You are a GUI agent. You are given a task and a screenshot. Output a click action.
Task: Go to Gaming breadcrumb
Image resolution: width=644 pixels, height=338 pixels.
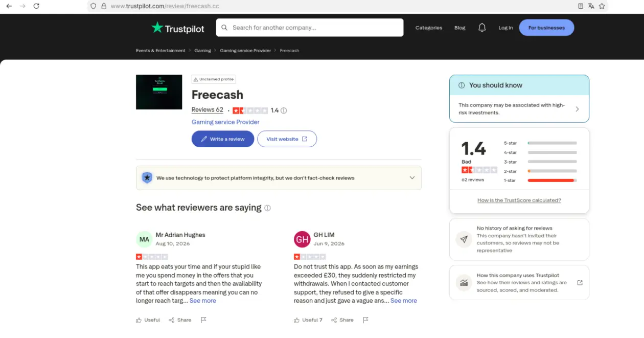pos(202,51)
